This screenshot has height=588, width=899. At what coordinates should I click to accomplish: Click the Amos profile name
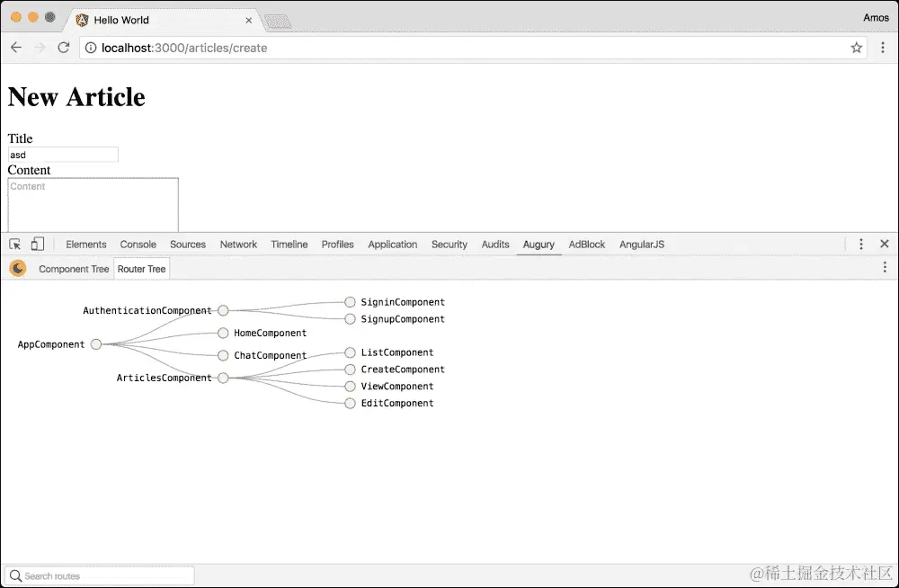[x=876, y=18]
